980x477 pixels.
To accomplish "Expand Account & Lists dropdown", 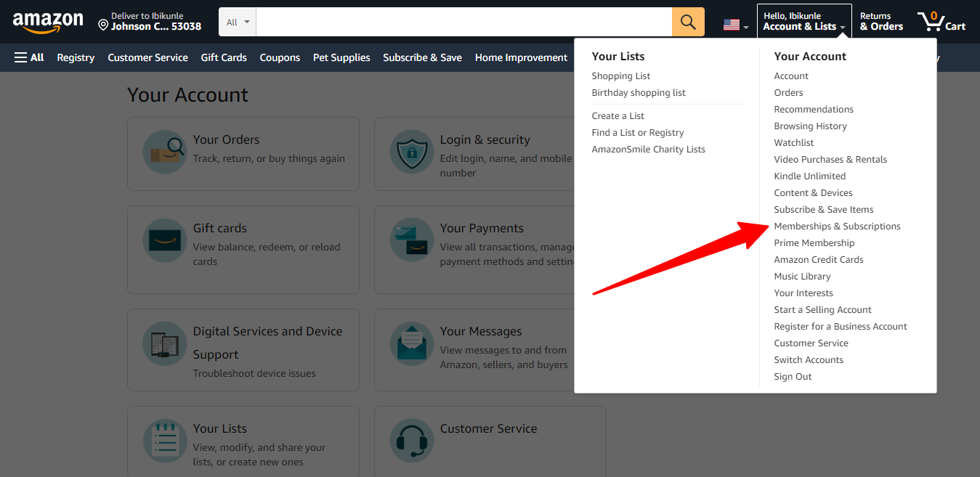I will click(804, 22).
